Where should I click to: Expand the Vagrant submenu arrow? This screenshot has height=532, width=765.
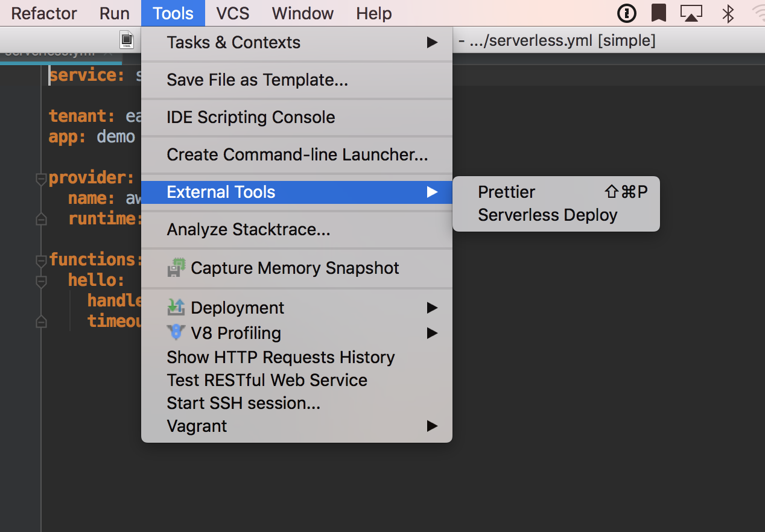[432, 426]
